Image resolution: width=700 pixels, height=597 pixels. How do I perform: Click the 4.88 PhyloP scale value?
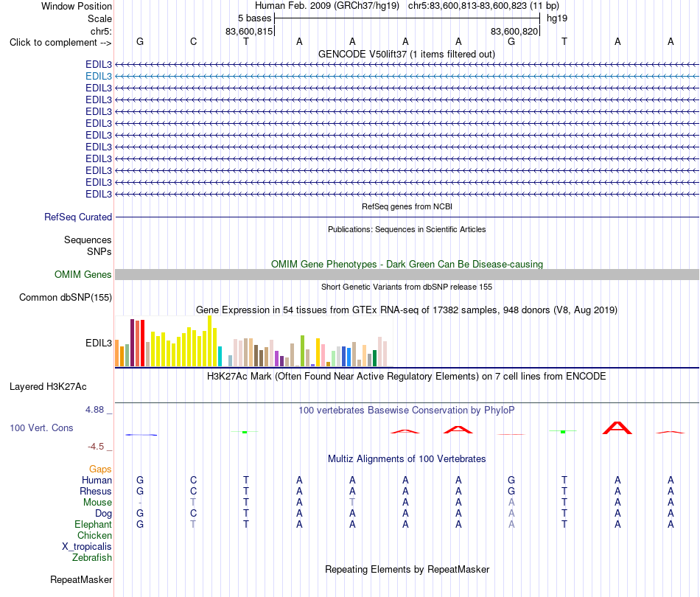pos(94,410)
